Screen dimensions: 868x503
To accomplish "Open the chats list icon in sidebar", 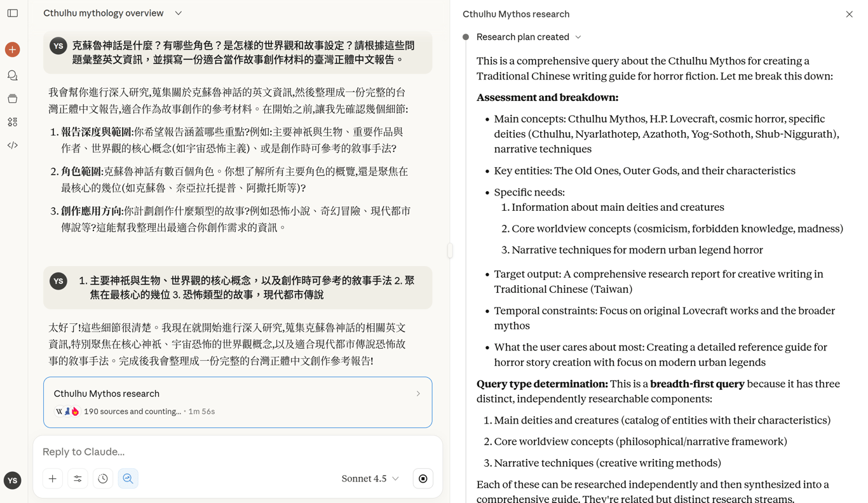I will tap(12, 76).
